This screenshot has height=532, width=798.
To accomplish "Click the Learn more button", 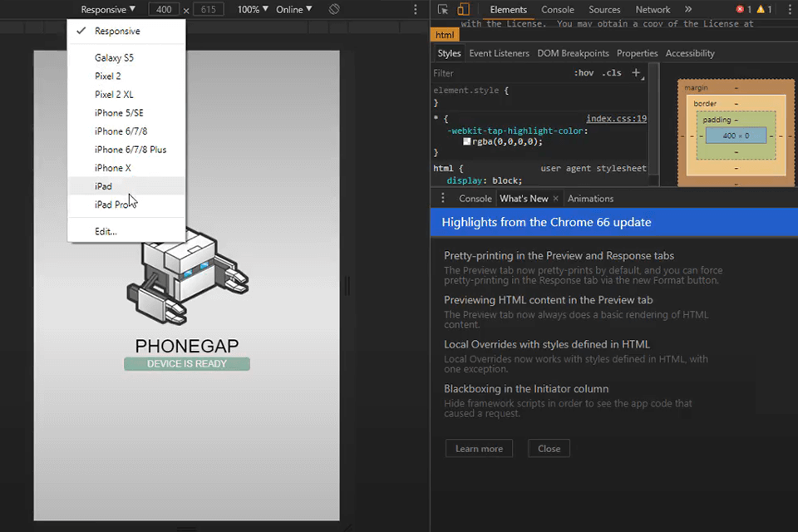I will click(x=479, y=449).
